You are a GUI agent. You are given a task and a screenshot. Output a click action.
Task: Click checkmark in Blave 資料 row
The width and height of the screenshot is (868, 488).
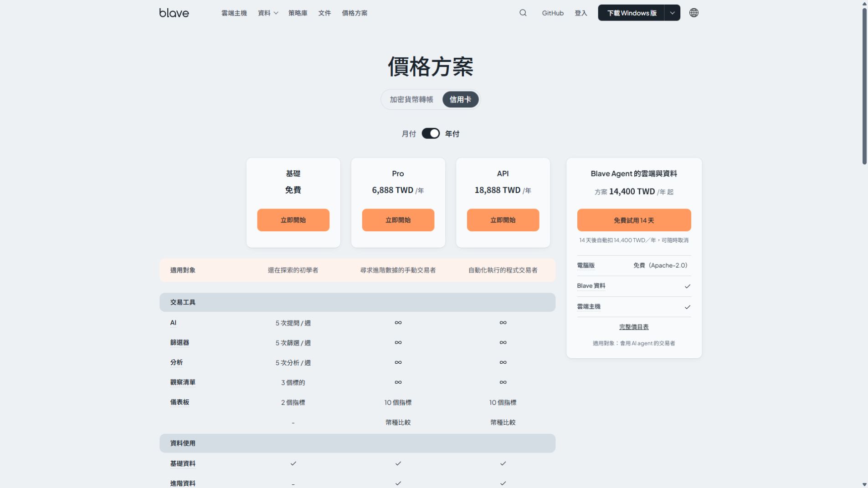(687, 286)
